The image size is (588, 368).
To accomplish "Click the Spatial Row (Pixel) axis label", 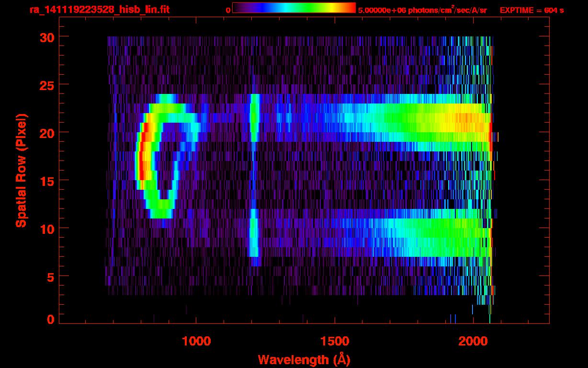I will [21, 171].
